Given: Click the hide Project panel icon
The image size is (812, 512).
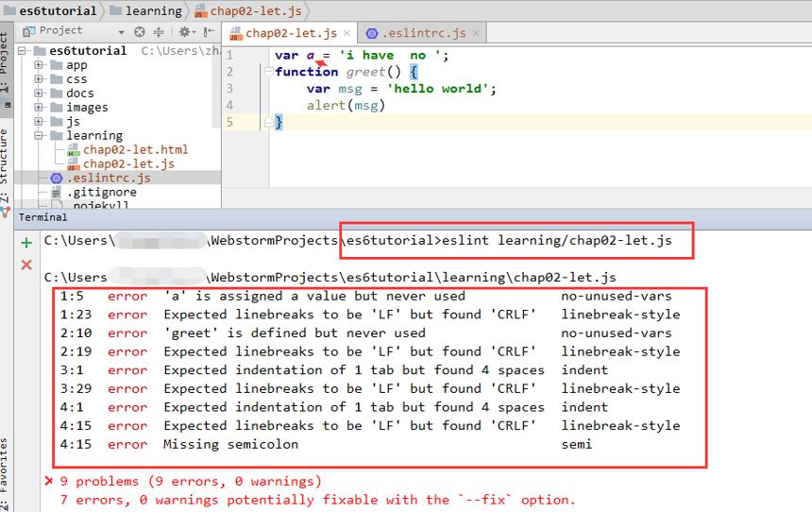Looking at the screenshot, I should coord(209,32).
